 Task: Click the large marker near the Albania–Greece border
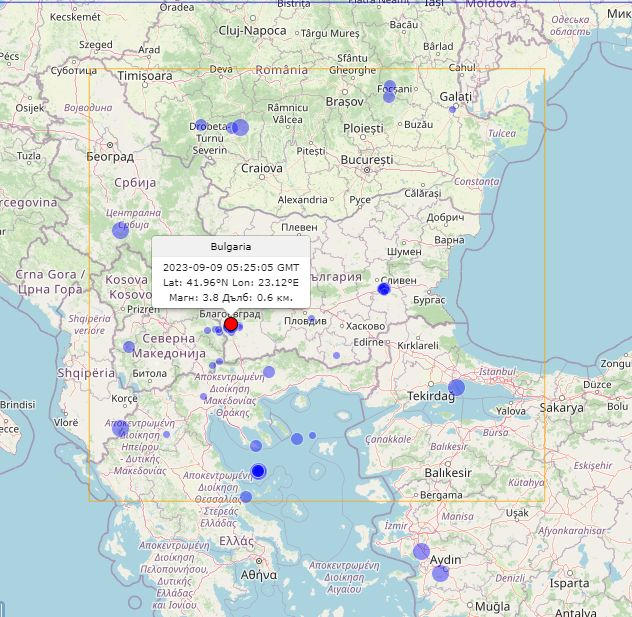click(x=120, y=428)
